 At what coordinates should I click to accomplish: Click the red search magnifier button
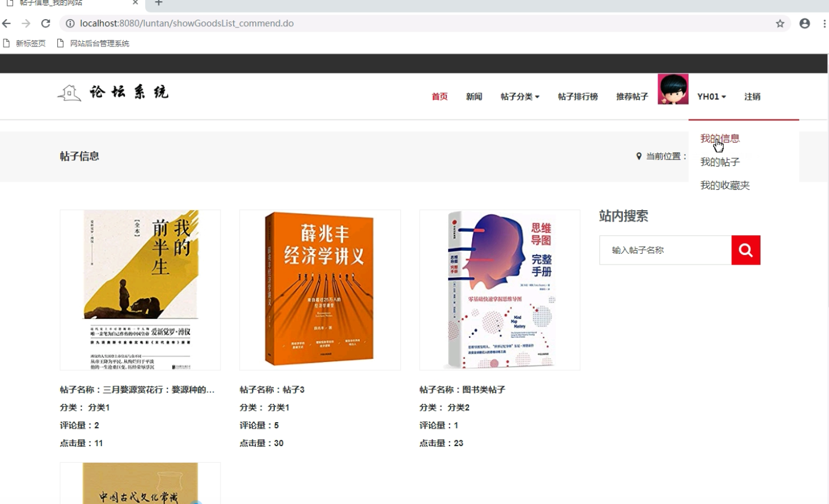click(x=745, y=250)
